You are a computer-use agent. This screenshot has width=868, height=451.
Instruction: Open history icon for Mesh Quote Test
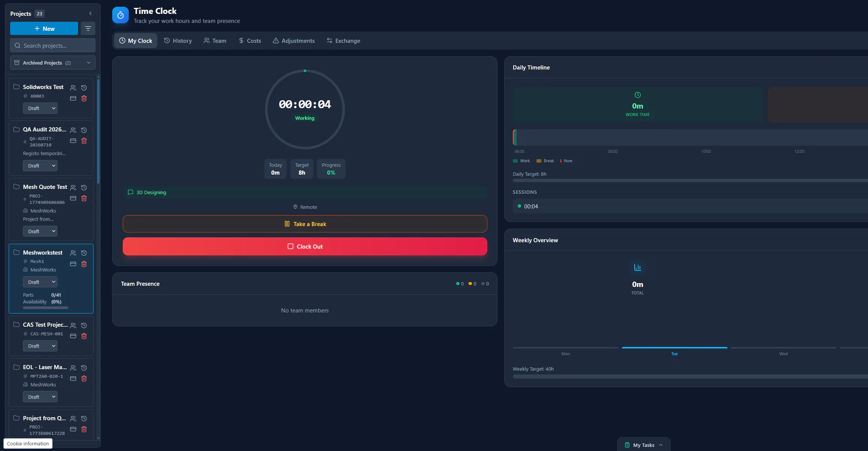point(84,187)
